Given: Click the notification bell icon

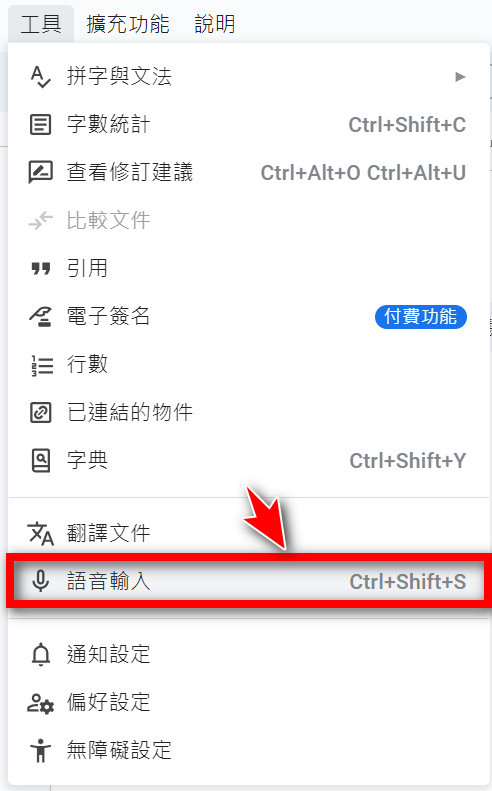Looking at the screenshot, I should [x=40, y=654].
